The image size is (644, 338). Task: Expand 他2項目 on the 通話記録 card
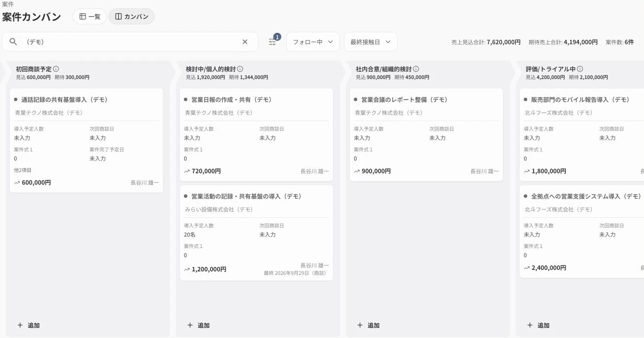click(x=22, y=170)
